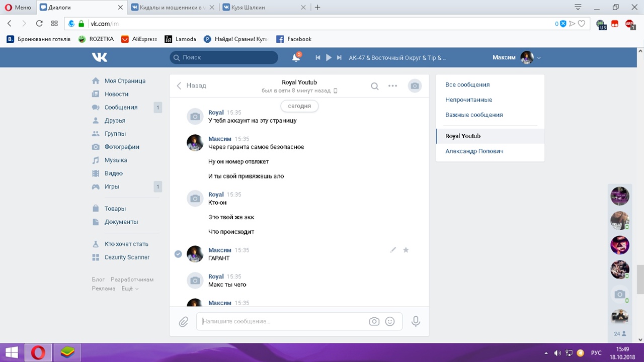The image size is (644, 362).
Task: Click the camera icon in message field
Action: (374, 322)
